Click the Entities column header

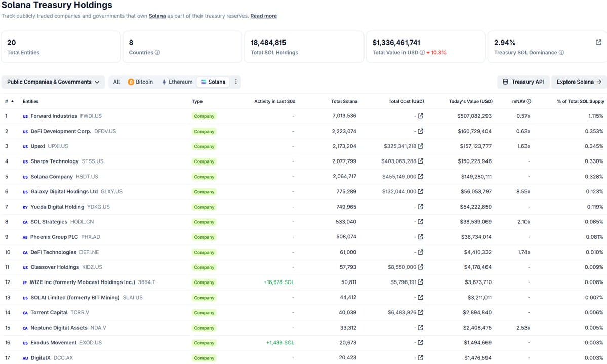pos(30,101)
